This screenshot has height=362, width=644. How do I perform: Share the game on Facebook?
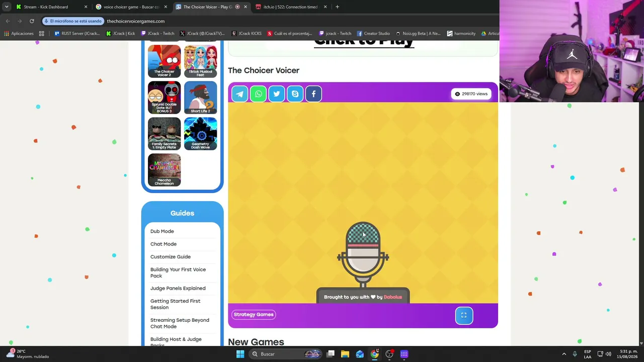click(313, 94)
